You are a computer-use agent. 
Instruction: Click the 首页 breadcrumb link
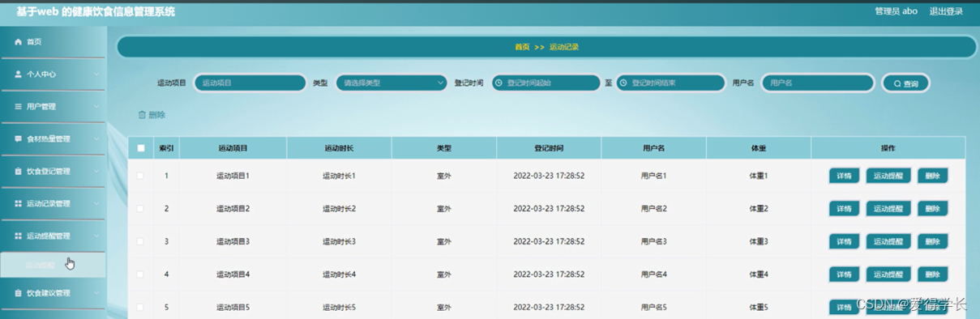[522, 47]
